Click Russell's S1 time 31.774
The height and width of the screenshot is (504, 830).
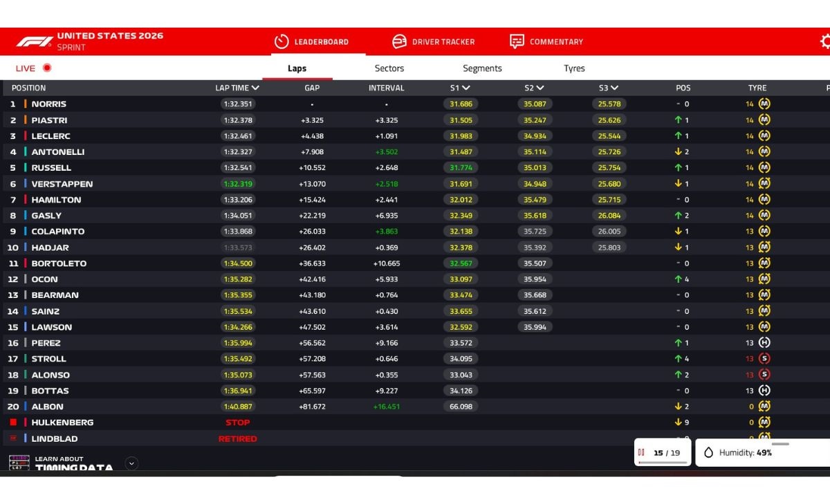(461, 167)
